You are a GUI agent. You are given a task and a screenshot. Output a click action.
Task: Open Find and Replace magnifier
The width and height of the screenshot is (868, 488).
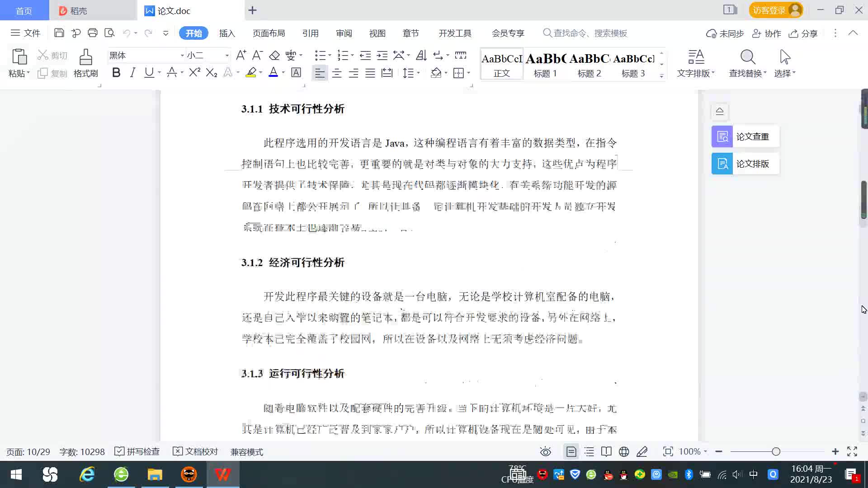click(x=748, y=57)
